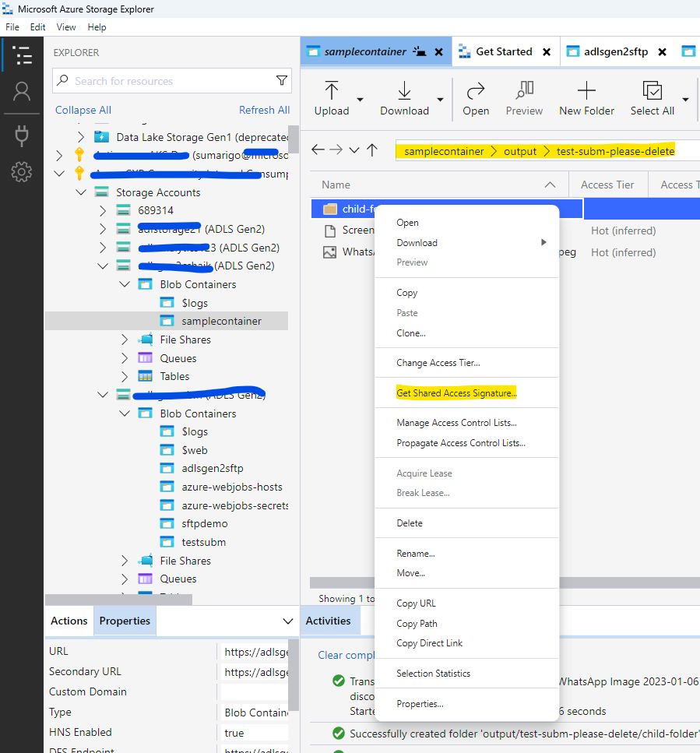Click the Refresh All link
Screen dimensions: 700x753
coord(264,110)
